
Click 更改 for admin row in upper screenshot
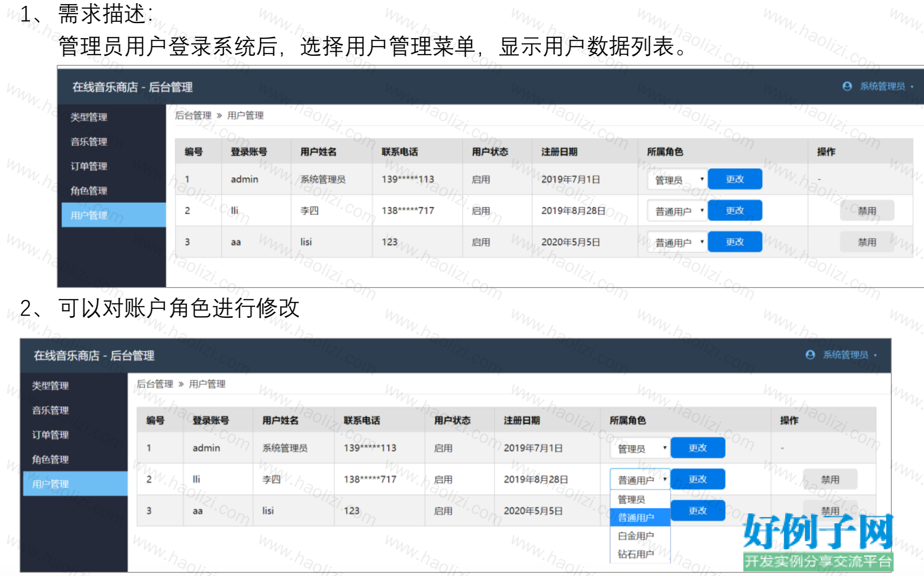735,179
